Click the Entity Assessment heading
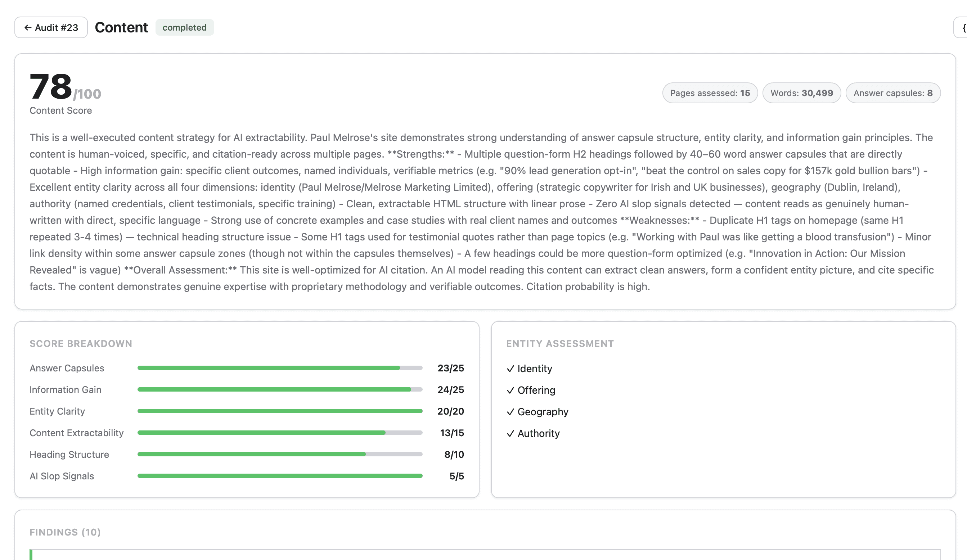Image resolution: width=967 pixels, height=560 pixels. coord(560,344)
